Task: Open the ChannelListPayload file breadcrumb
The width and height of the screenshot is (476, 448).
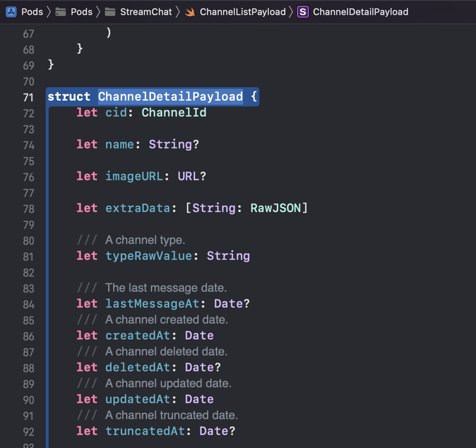Action: pos(243,12)
